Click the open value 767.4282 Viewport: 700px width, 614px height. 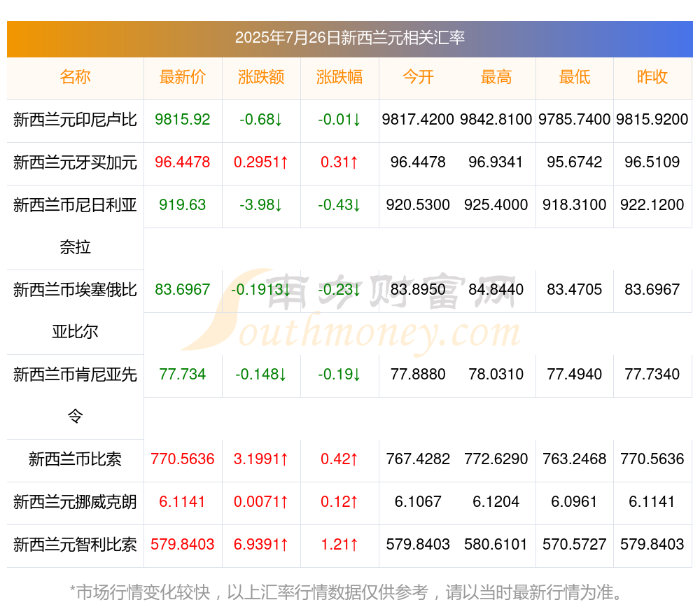click(418, 459)
